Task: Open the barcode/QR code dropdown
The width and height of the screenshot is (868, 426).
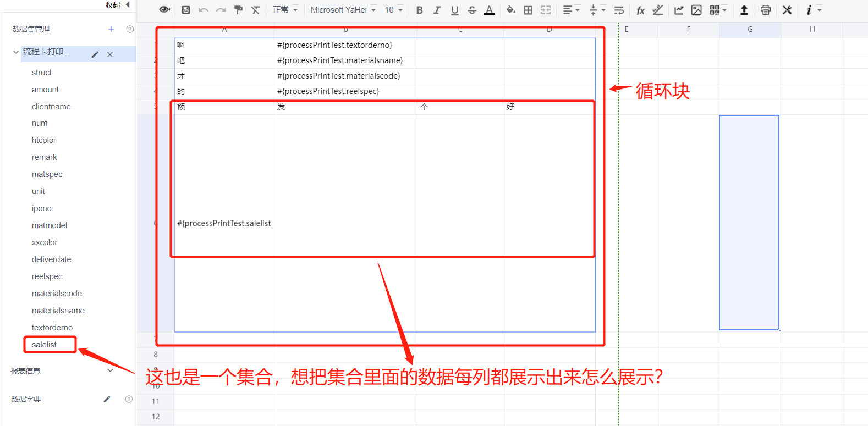Action: click(x=718, y=10)
